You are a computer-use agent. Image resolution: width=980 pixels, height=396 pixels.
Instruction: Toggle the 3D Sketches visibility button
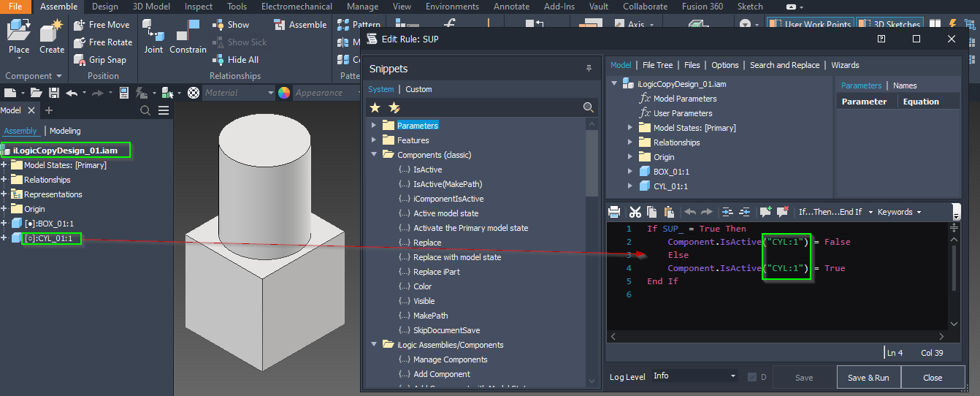[889, 24]
